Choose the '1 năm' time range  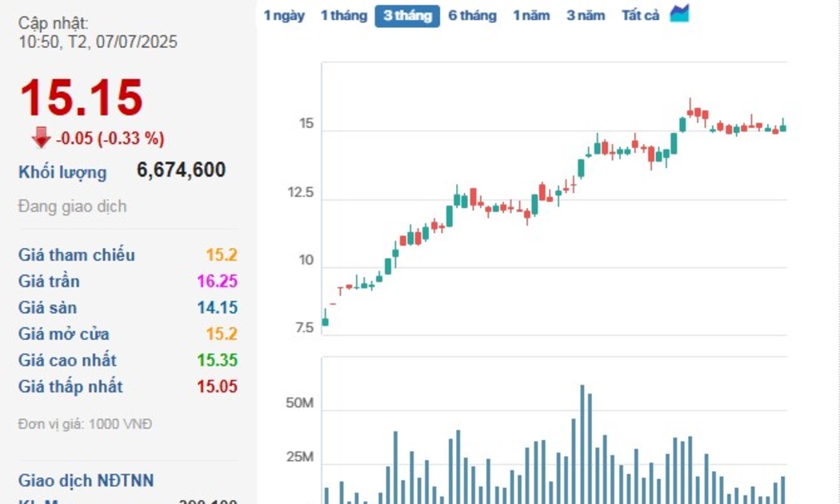tap(531, 15)
